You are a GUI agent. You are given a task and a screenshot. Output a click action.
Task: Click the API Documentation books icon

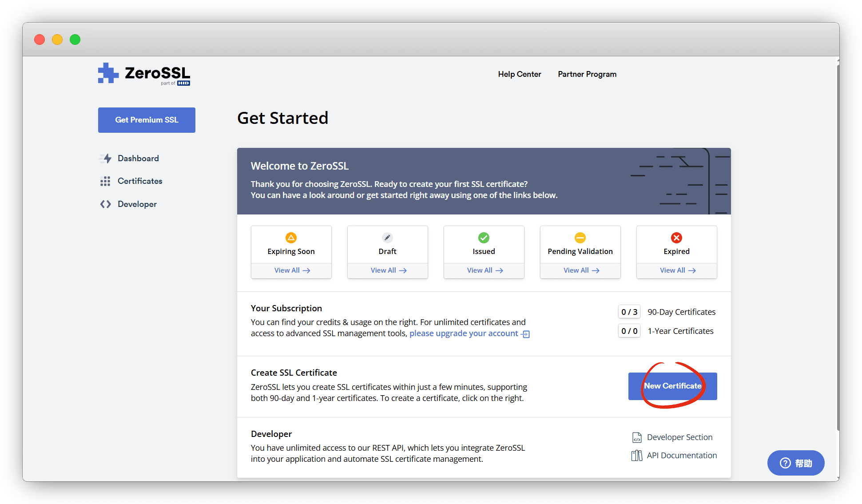[637, 456]
